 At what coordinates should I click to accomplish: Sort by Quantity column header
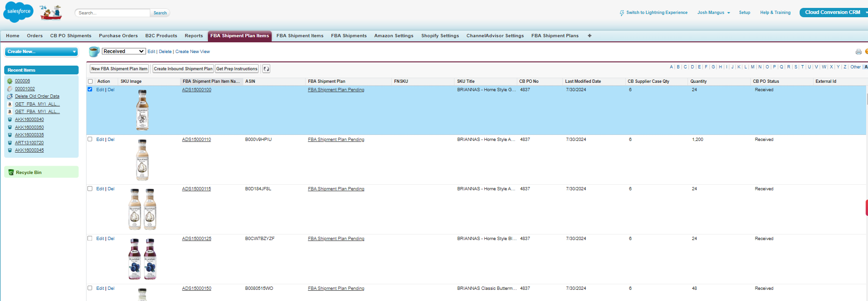tap(698, 81)
